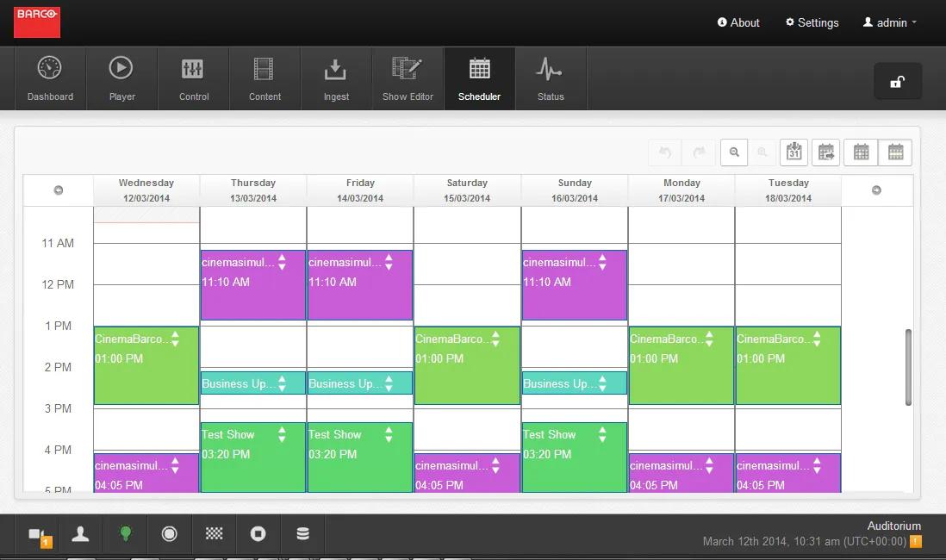
Task: Click the storage database icon in bottom bar
Action: 302,534
